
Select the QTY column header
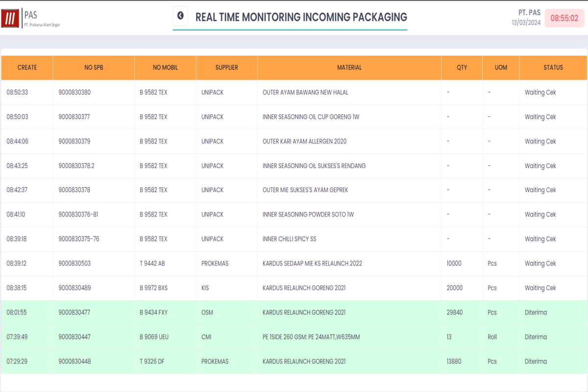click(462, 68)
